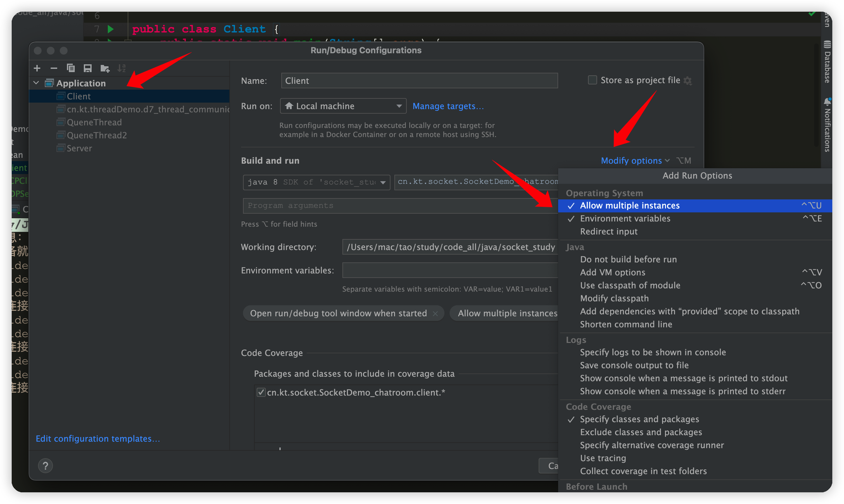Focus the Program arguments field

401,206
